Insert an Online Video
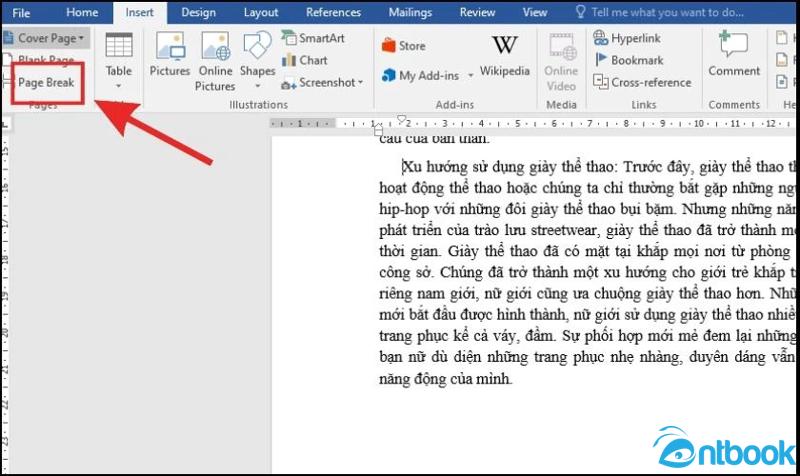800x476 pixels. (561, 61)
